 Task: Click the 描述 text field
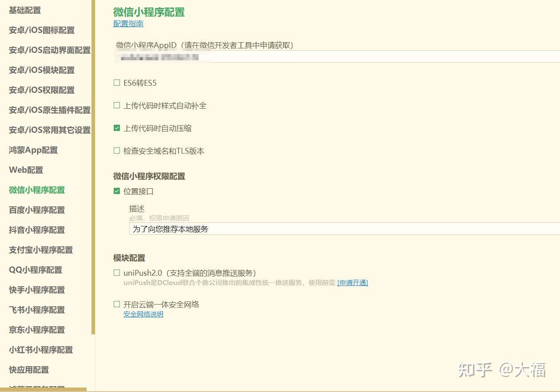345,229
